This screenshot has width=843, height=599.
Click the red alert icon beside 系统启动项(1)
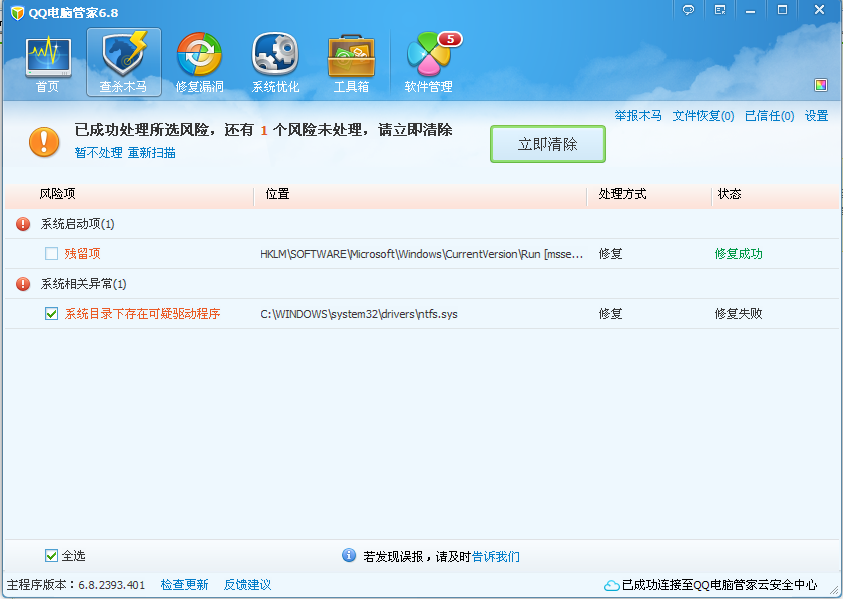(23, 224)
